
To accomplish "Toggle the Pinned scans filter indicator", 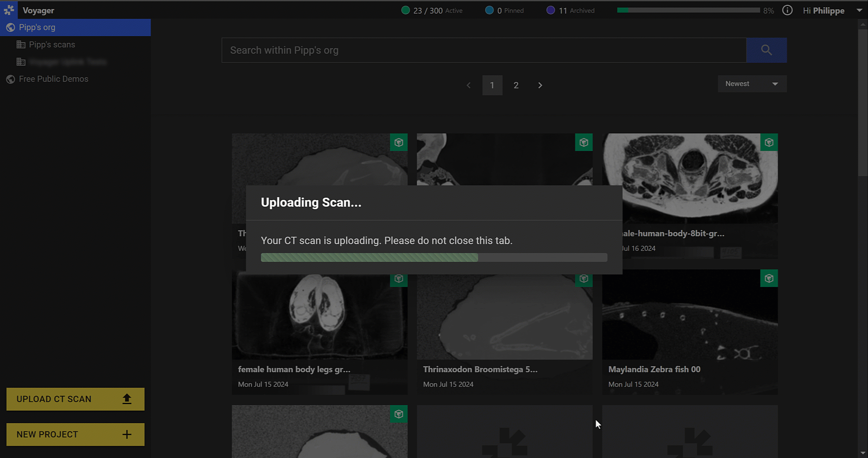I will tap(489, 10).
